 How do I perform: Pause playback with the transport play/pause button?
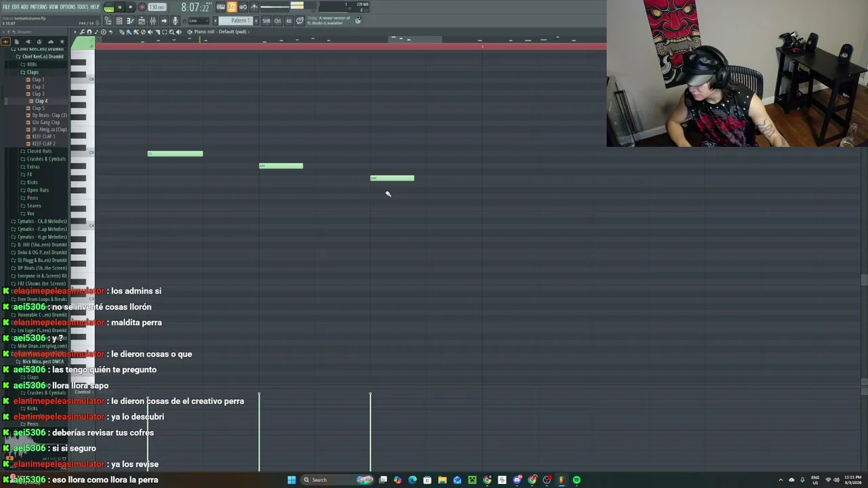click(119, 7)
